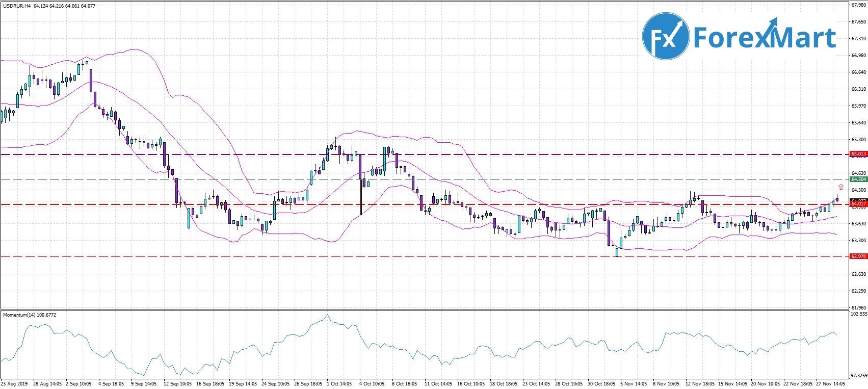Click the Momentum(14) indicator label
This screenshot has height=389, width=868.
pos(30,315)
